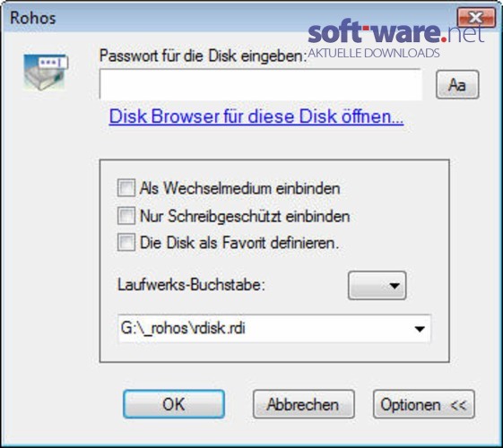Click Als Wechselmedium einbinden label text

coord(240,188)
